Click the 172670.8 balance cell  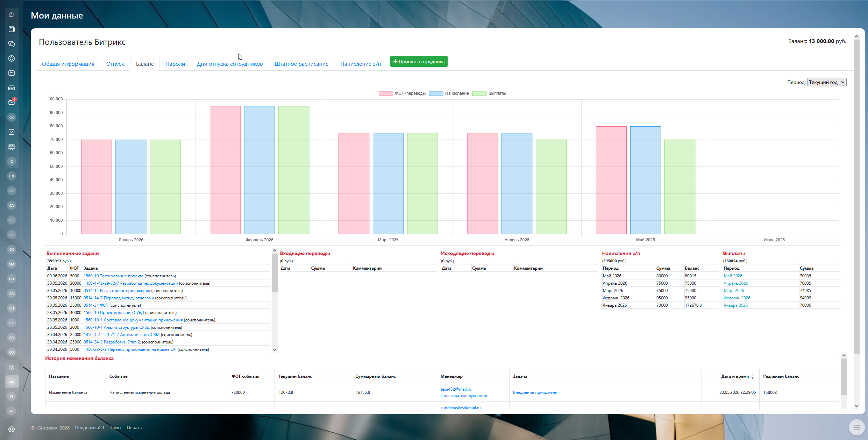tap(701, 305)
